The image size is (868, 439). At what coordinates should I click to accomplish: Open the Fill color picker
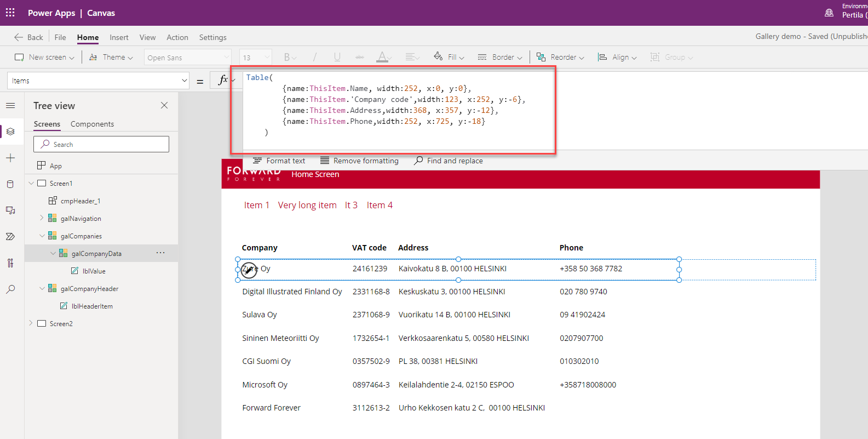click(x=449, y=57)
